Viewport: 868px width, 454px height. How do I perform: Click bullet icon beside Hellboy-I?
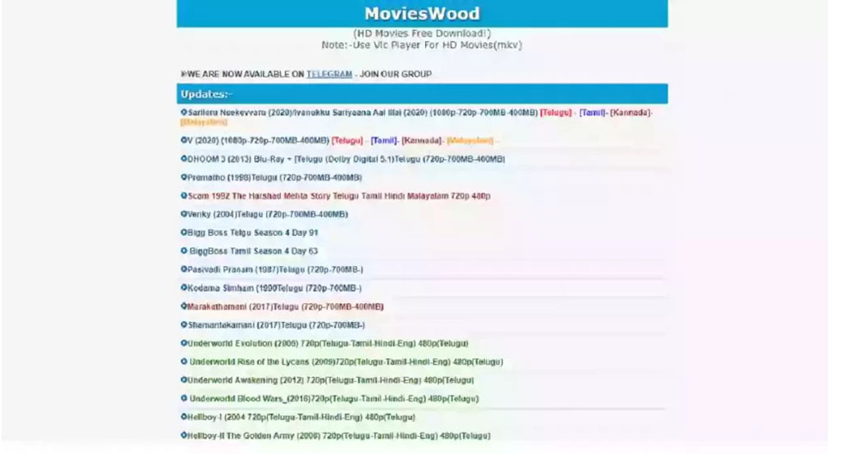coord(183,417)
